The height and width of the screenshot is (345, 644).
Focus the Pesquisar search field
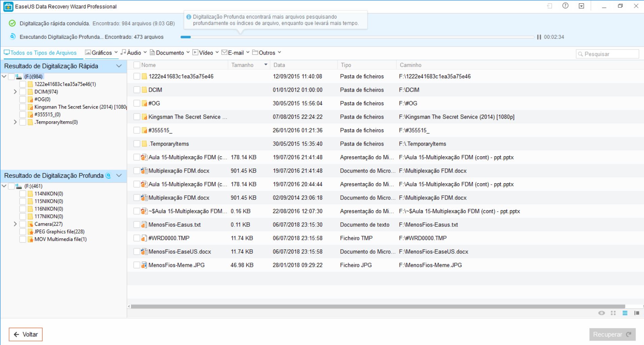[x=607, y=54]
